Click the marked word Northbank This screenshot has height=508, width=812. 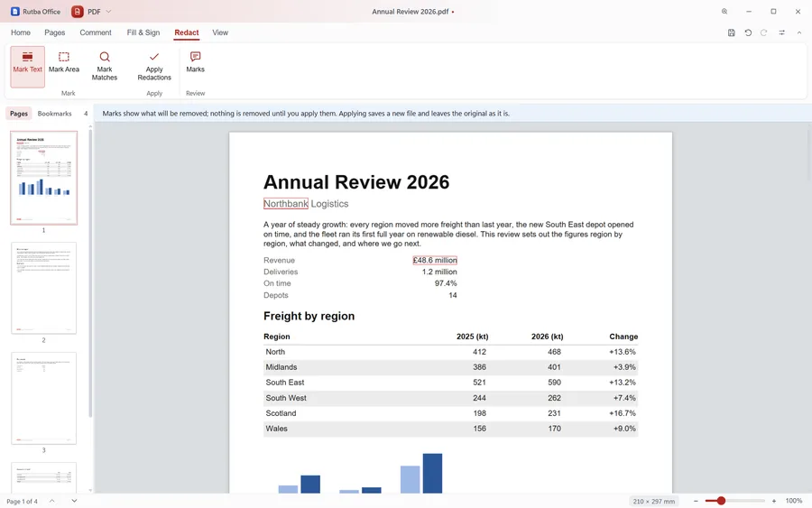286,204
